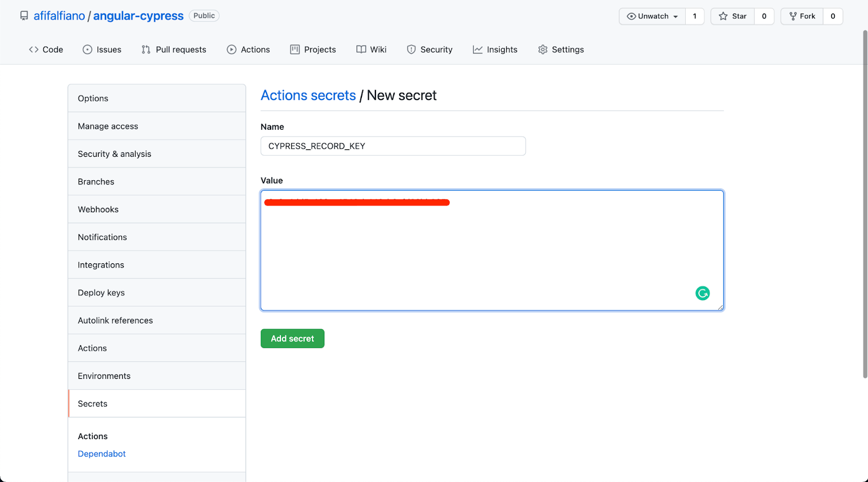Click the repository book icon beside afifalfiano

point(24,16)
